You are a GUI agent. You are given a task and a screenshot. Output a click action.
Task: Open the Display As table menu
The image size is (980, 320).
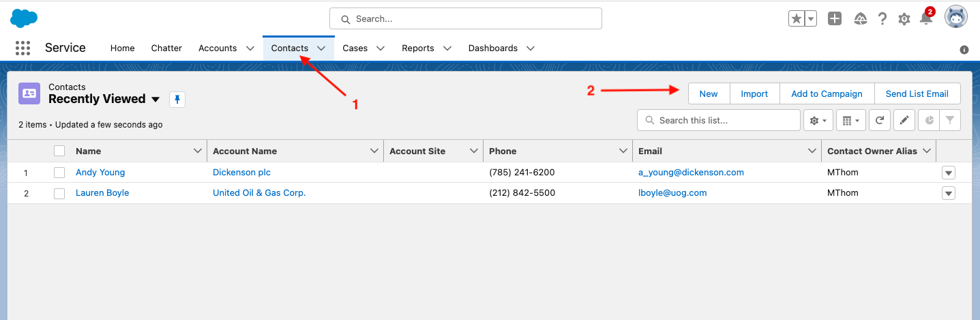click(x=850, y=121)
